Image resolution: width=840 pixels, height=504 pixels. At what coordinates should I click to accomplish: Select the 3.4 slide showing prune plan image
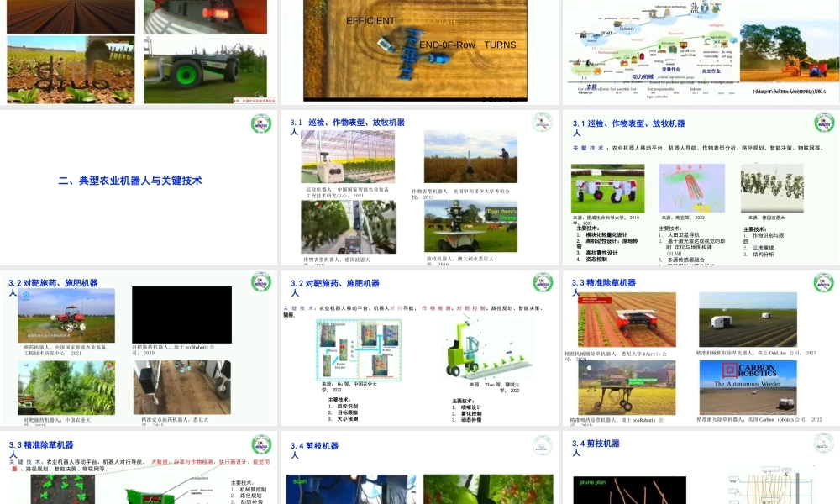(x=701, y=468)
